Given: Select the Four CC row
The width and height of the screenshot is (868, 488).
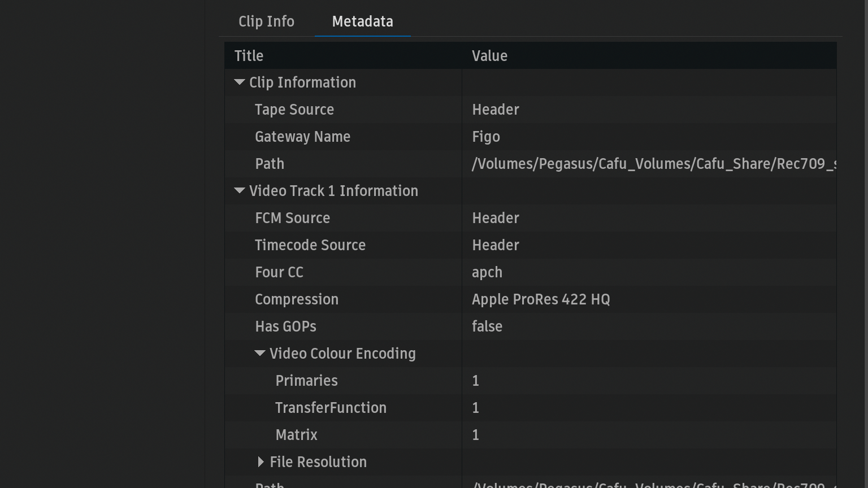Looking at the screenshot, I should (279, 272).
